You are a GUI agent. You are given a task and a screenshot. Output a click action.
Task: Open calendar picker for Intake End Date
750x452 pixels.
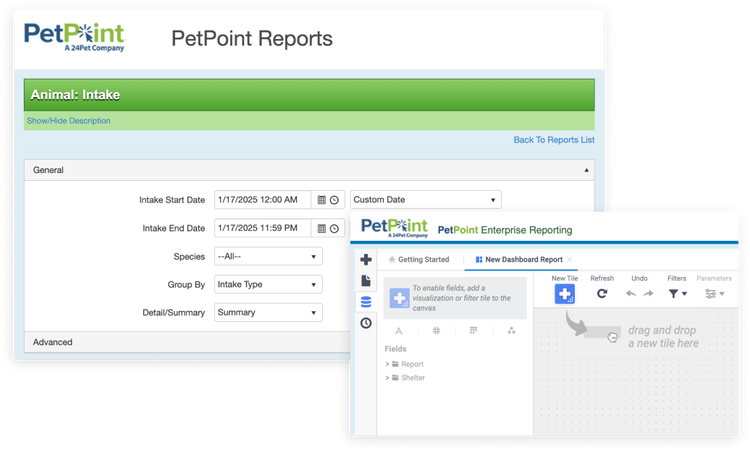coord(321,229)
